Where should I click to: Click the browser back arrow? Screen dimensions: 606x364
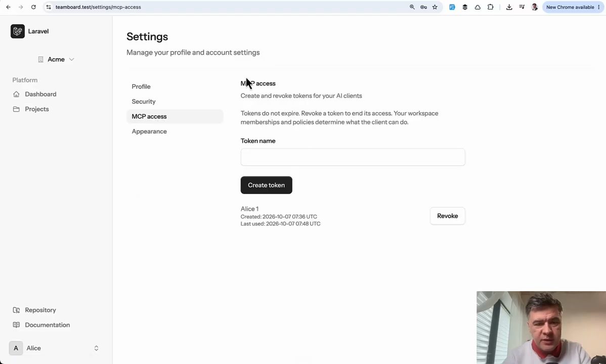(x=8, y=7)
